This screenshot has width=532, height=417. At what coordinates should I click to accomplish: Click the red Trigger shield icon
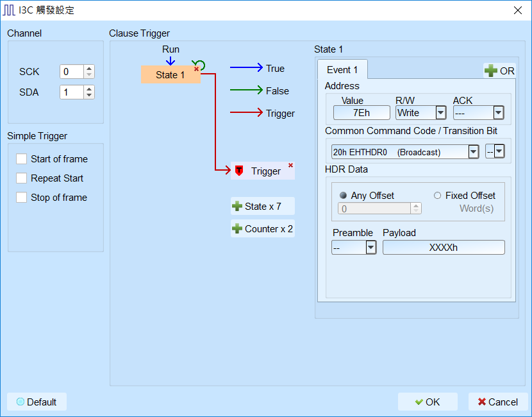pos(239,171)
